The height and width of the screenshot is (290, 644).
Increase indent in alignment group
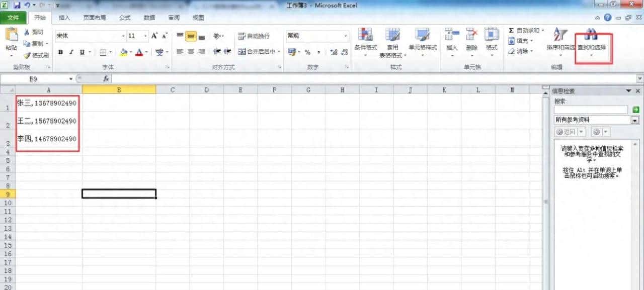pyautogui.click(x=227, y=52)
